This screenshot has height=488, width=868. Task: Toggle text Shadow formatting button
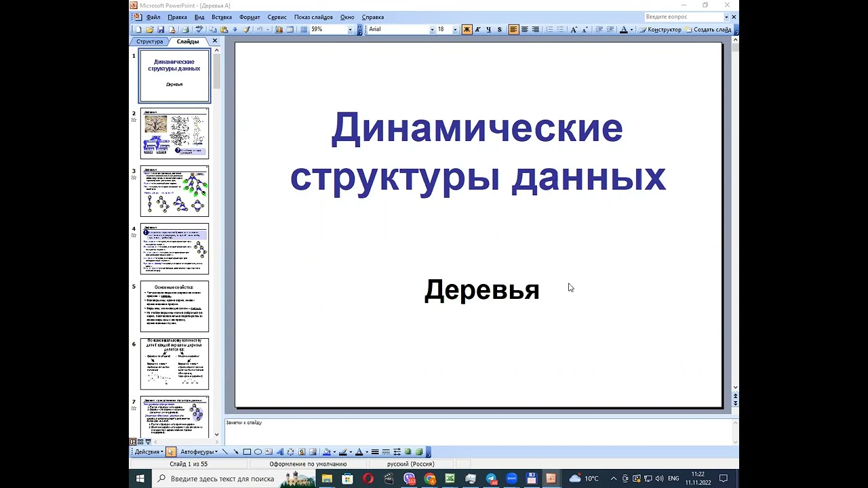[499, 30]
